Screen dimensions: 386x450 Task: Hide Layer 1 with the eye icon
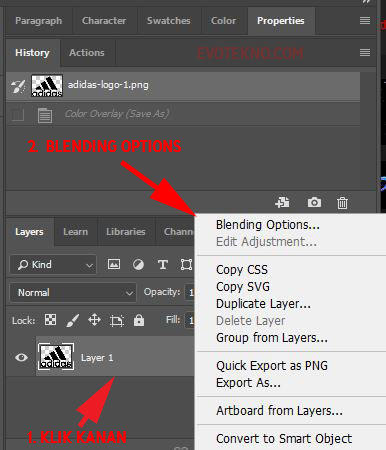pos(21,357)
